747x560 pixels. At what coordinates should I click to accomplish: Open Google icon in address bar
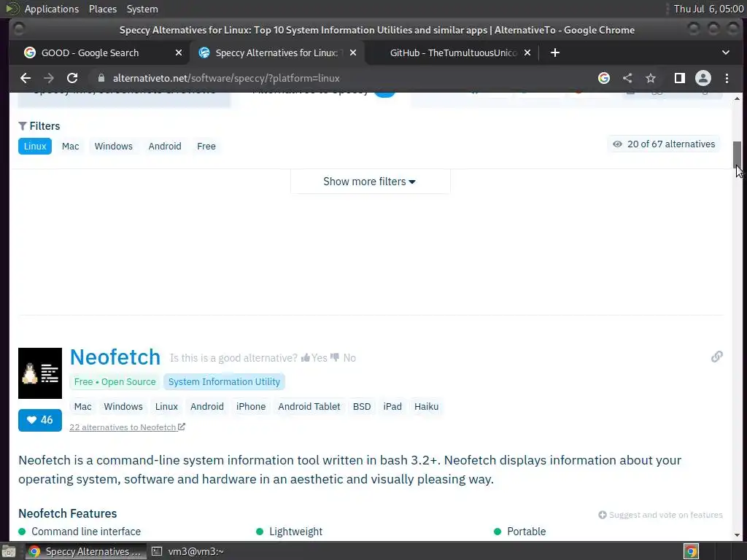click(604, 78)
